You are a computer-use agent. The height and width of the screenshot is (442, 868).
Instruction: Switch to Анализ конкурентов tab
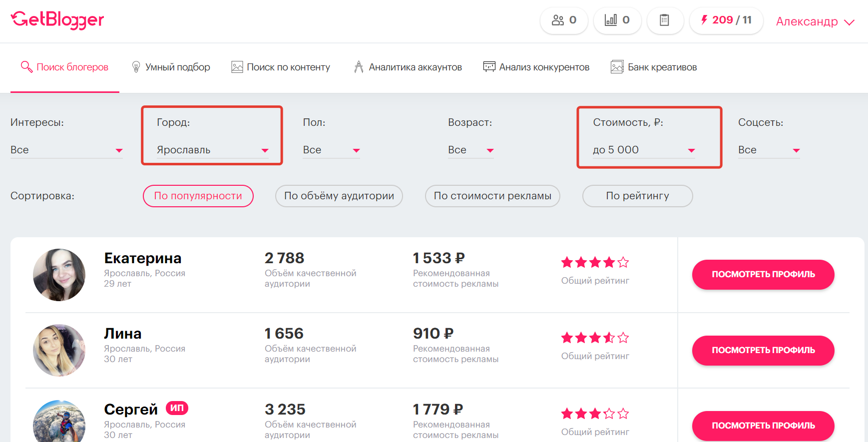[536, 67]
